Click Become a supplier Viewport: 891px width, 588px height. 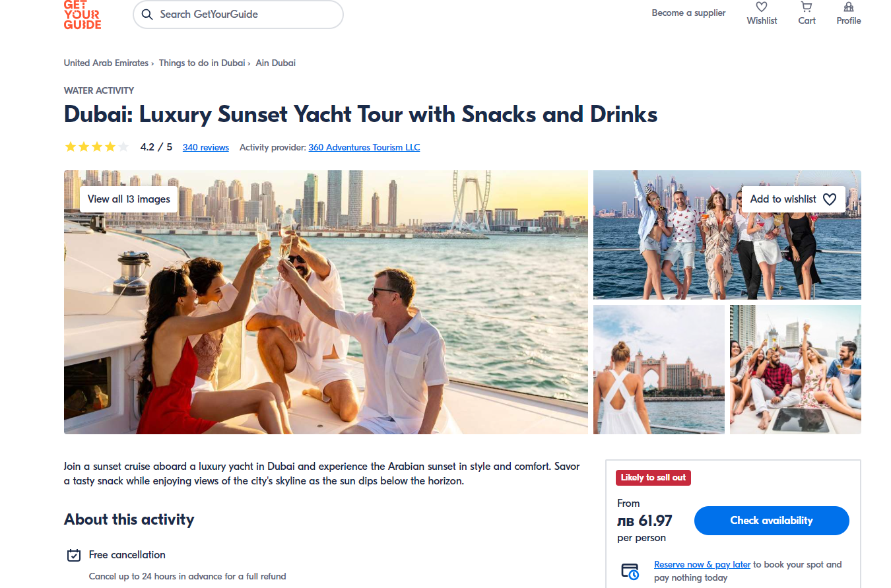(688, 13)
